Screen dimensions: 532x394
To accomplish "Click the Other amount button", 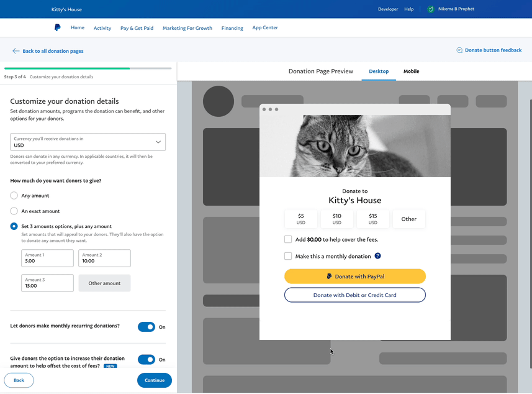I will tap(104, 283).
